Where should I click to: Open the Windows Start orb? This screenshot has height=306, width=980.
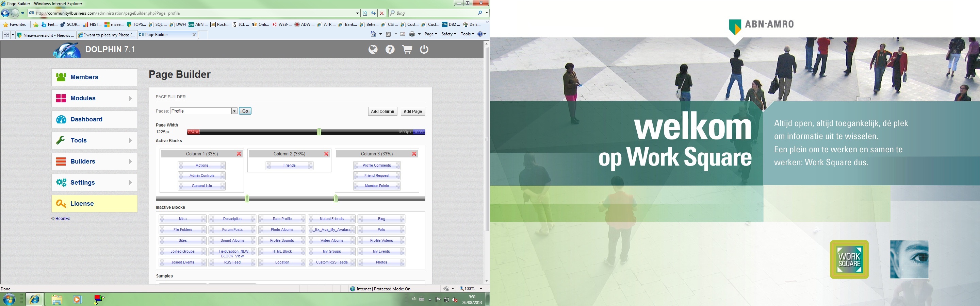[9, 300]
